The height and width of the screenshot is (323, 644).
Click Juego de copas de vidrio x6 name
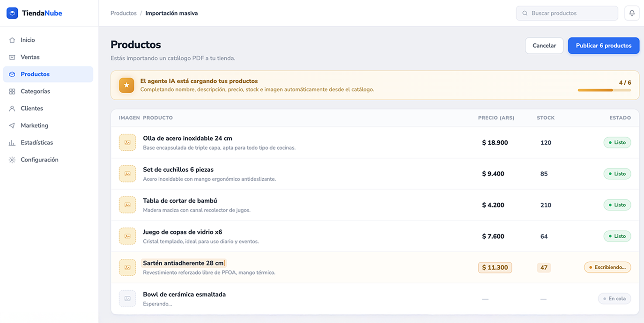coord(183,232)
